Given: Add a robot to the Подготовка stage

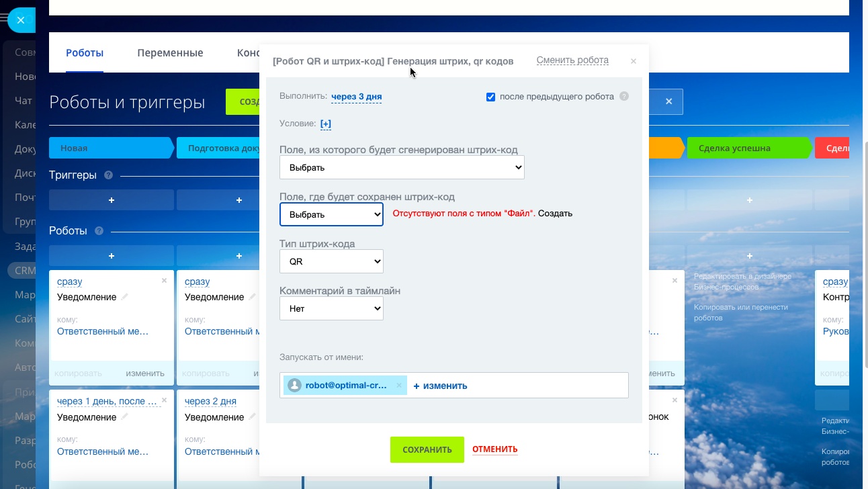Looking at the screenshot, I should tap(239, 256).
